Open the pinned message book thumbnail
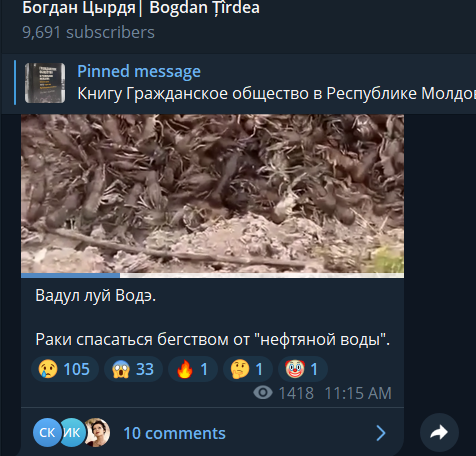Viewport: 476px width, 456px height. [45, 83]
